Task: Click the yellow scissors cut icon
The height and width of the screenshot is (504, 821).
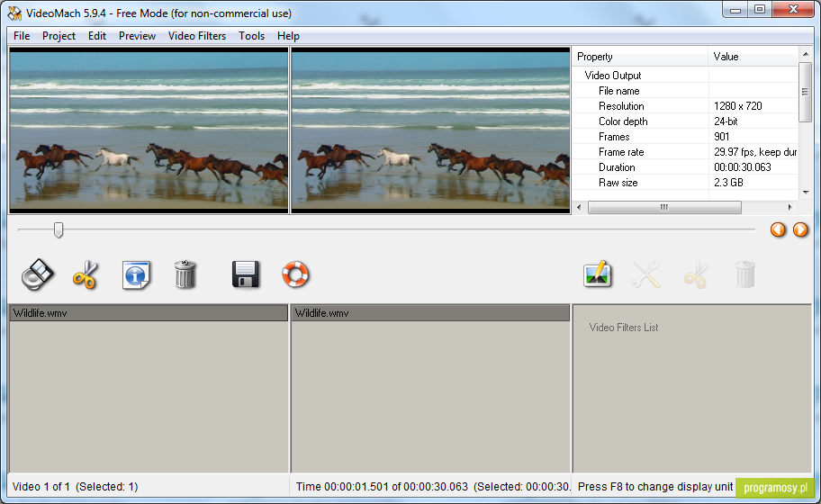Action: click(85, 274)
